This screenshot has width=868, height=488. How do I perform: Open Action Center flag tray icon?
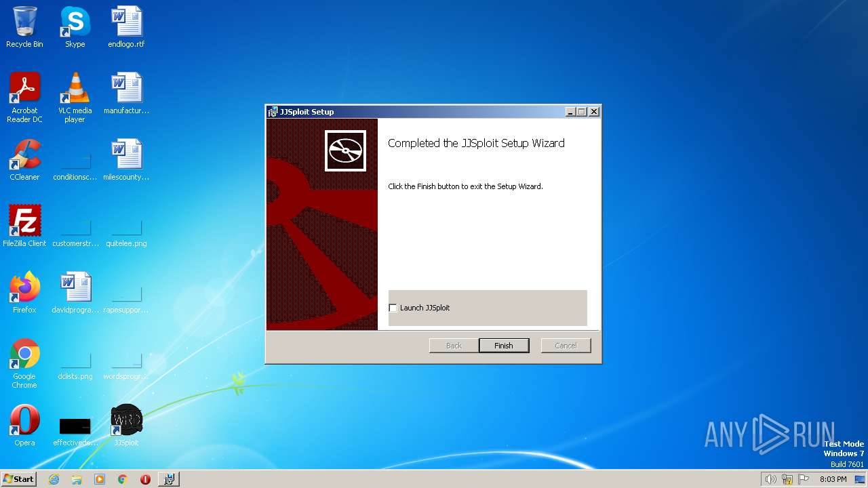(804, 479)
